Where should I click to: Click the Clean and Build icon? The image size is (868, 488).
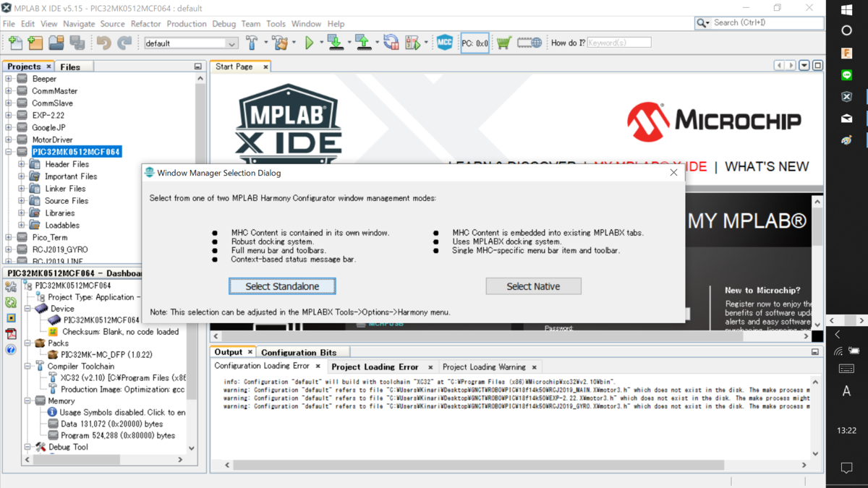(x=280, y=43)
